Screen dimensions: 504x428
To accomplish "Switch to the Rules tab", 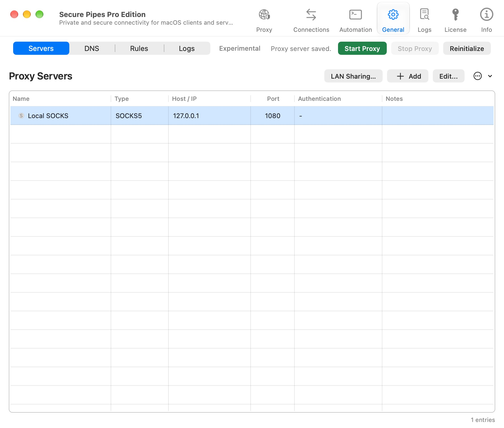I will (139, 48).
